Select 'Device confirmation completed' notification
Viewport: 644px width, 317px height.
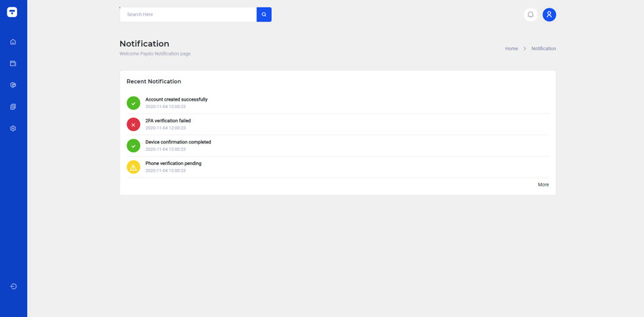(178, 142)
